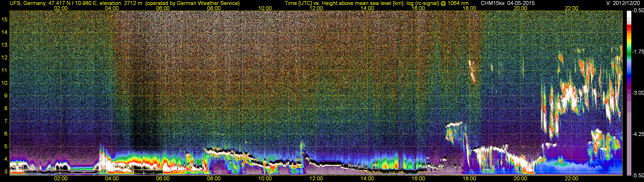Click the '-1.75' color scale value
This screenshot has height=182, width=644.
[x=638, y=52]
